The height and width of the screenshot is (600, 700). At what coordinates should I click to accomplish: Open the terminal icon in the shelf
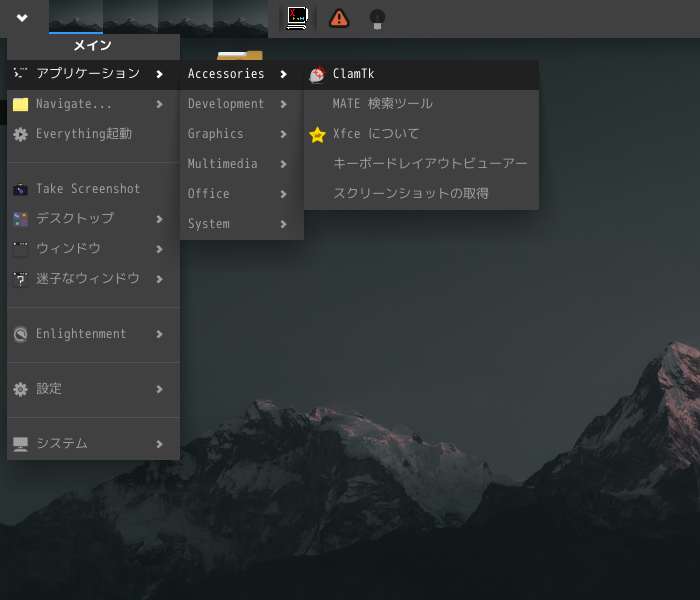[x=298, y=18]
